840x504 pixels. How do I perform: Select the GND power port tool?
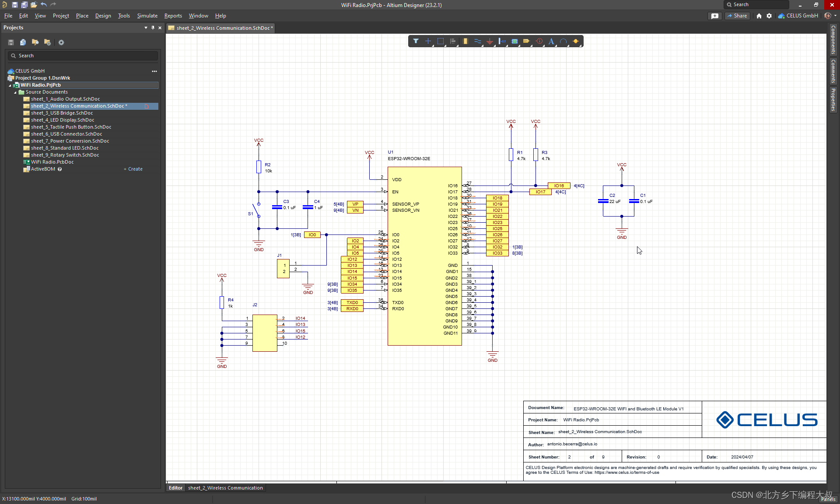click(x=490, y=42)
